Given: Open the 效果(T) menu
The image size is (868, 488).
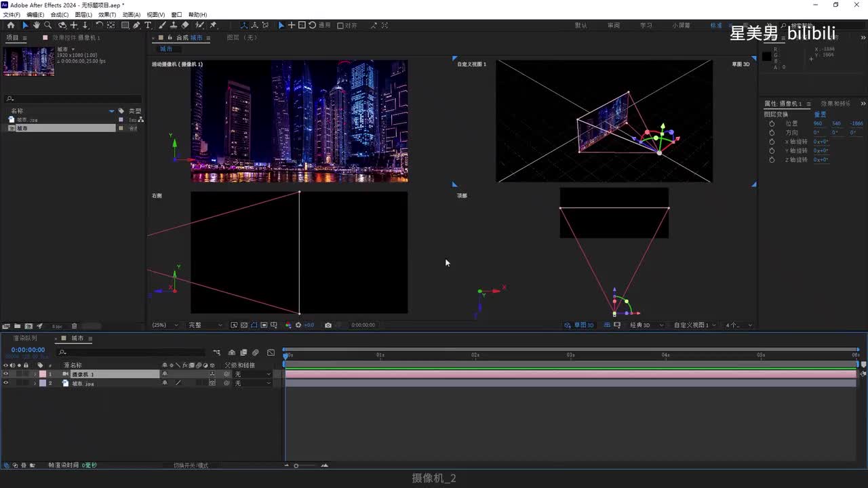Looking at the screenshot, I should pyautogui.click(x=106, y=14).
